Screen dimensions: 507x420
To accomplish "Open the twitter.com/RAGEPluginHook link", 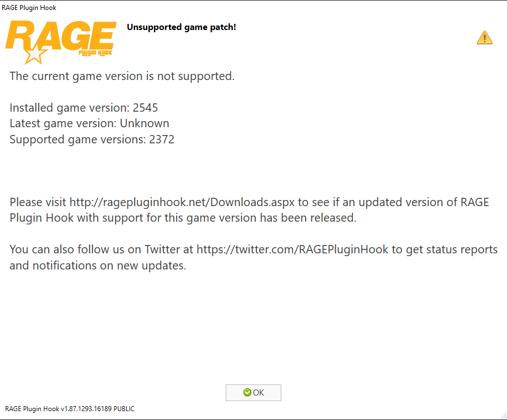I will tap(292, 250).
